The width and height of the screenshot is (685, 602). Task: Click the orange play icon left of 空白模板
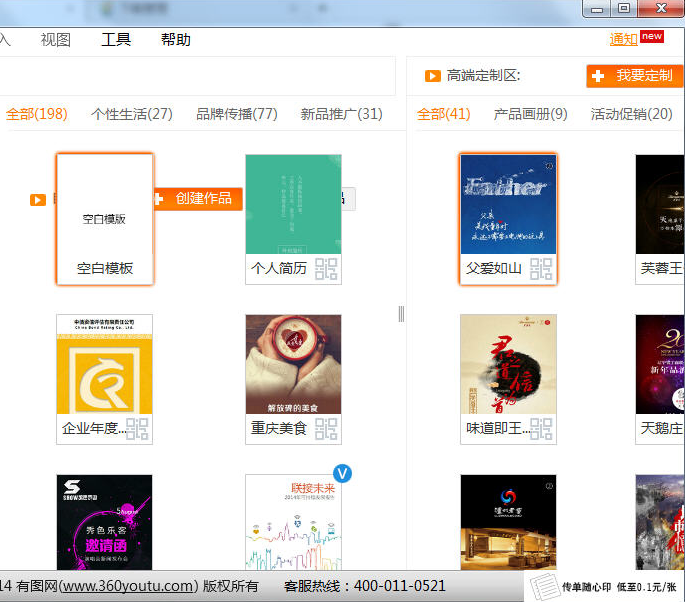pos(38,200)
